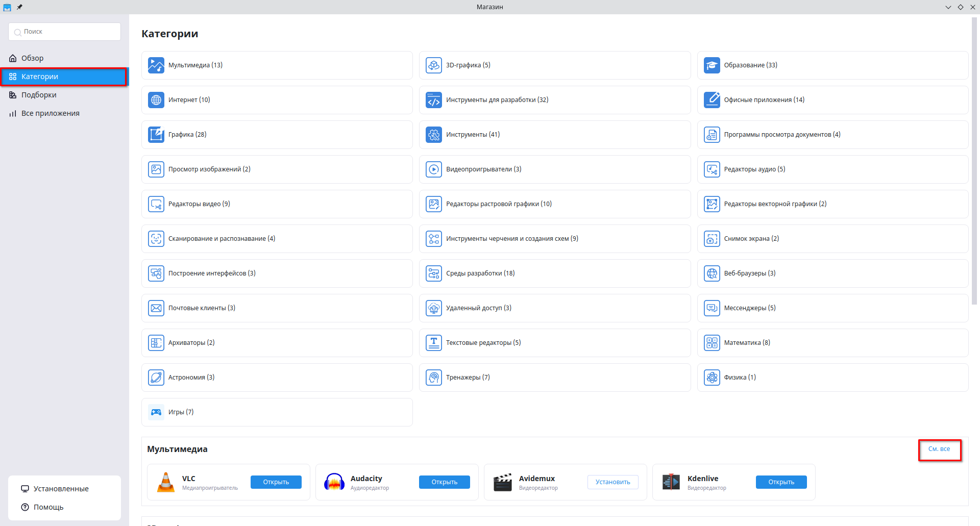
Task: Pin the window with the pin icon
Action: 19,7
